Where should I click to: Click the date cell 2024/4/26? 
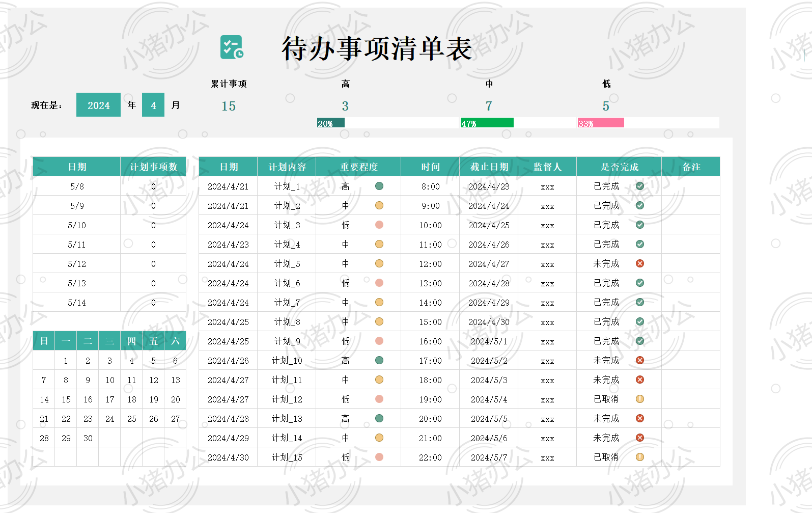[229, 361]
